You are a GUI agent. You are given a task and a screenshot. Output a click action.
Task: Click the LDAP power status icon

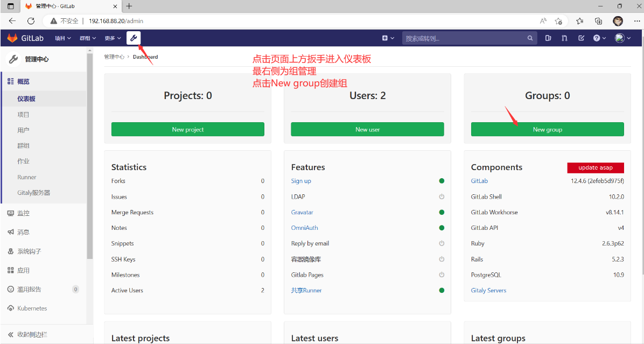(x=442, y=196)
